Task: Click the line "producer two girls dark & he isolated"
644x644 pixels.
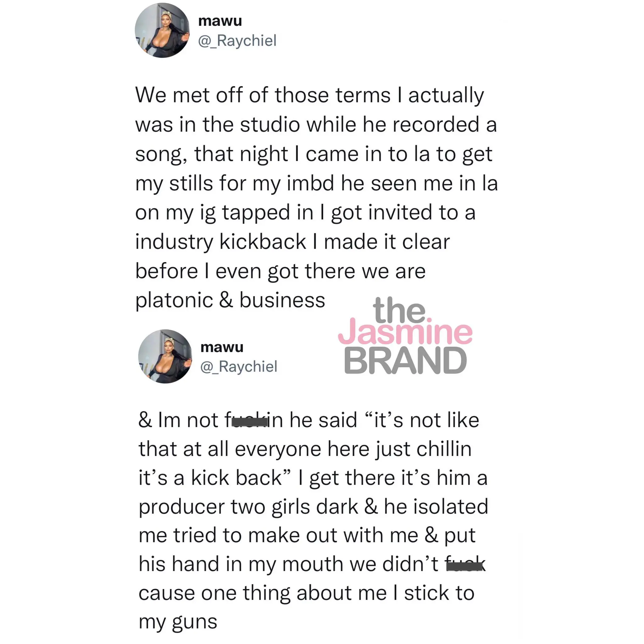Action: pyautogui.click(x=313, y=507)
